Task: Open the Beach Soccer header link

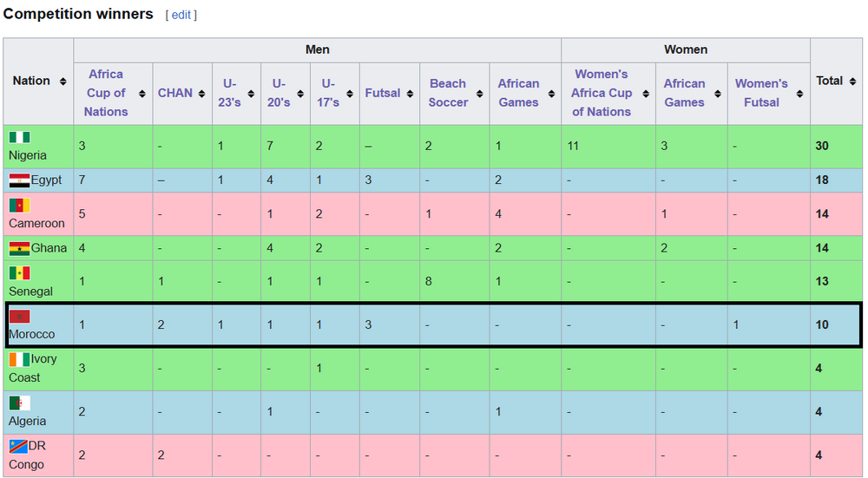Action: pyautogui.click(x=448, y=93)
